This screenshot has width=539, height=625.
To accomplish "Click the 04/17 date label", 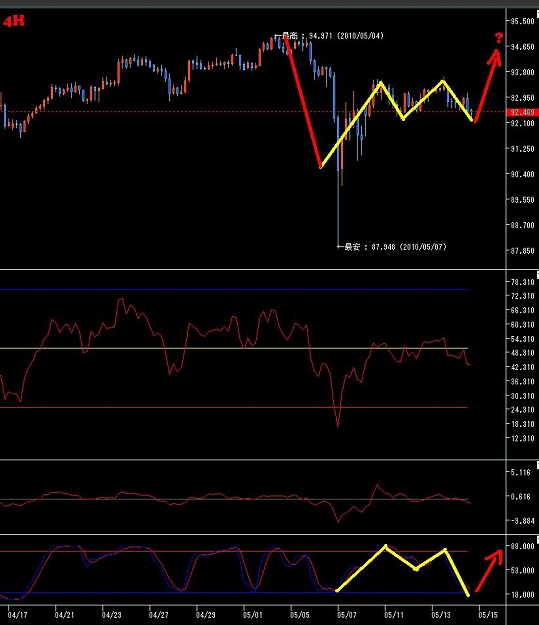I will click(18, 615).
